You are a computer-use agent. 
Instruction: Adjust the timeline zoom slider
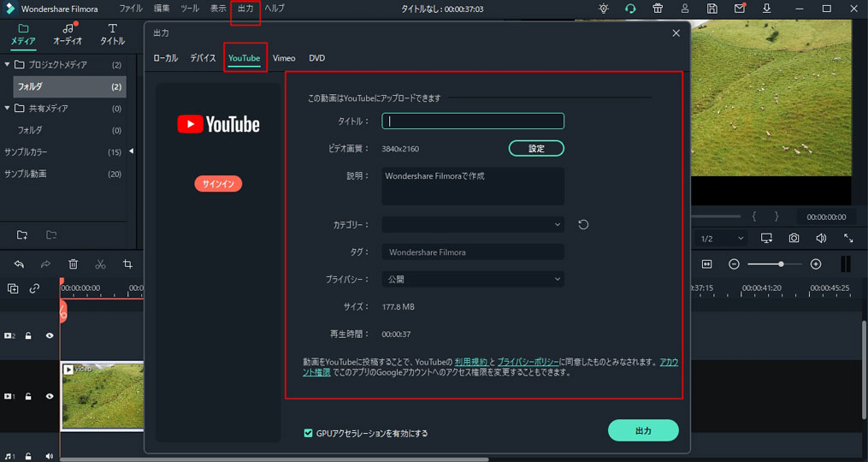775,264
